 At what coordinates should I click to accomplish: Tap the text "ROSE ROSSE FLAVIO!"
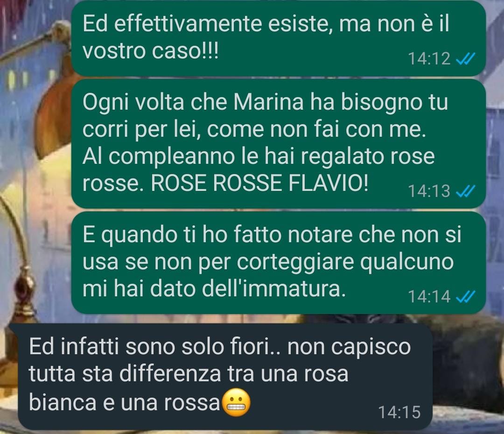click(x=260, y=183)
